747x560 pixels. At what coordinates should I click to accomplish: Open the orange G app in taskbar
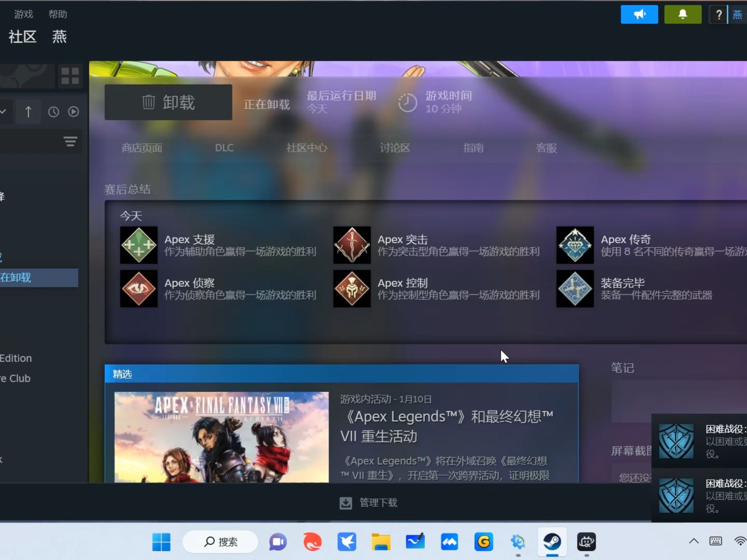pos(483,542)
